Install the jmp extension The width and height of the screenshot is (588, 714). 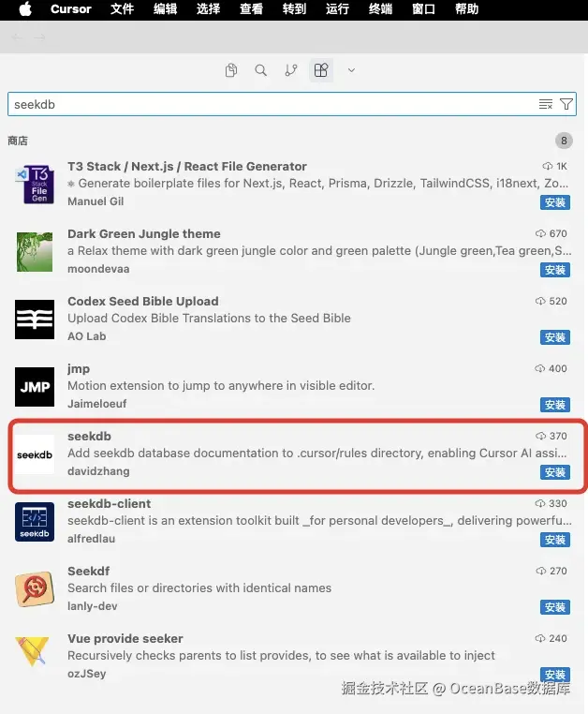pos(555,405)
